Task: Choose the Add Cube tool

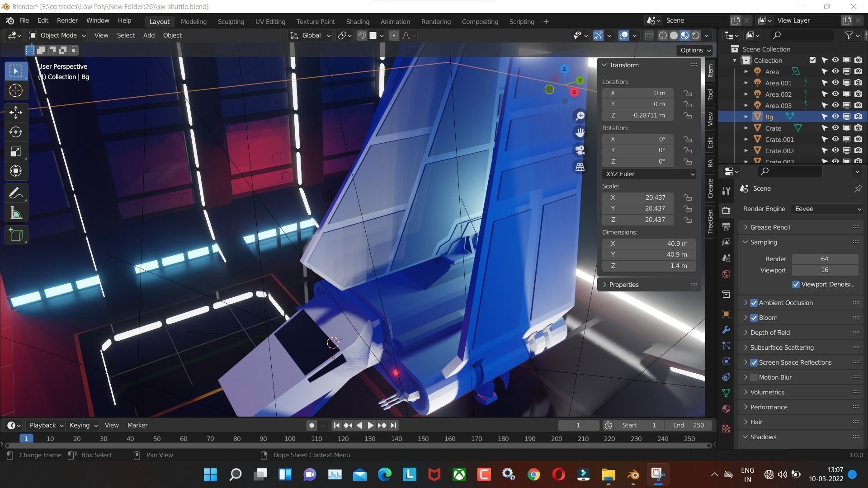Action: pos(16,234)
